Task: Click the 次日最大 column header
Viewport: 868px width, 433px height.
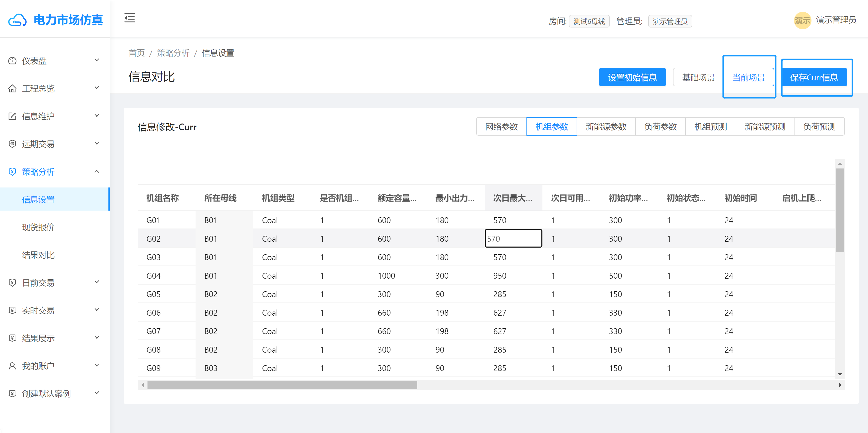Action: point(513,198)
